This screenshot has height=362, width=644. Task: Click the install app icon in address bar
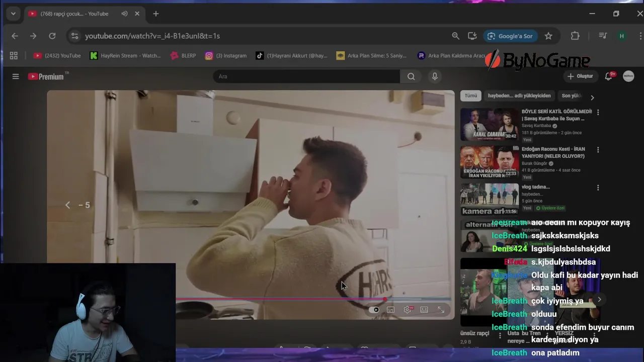click(472, 36)
